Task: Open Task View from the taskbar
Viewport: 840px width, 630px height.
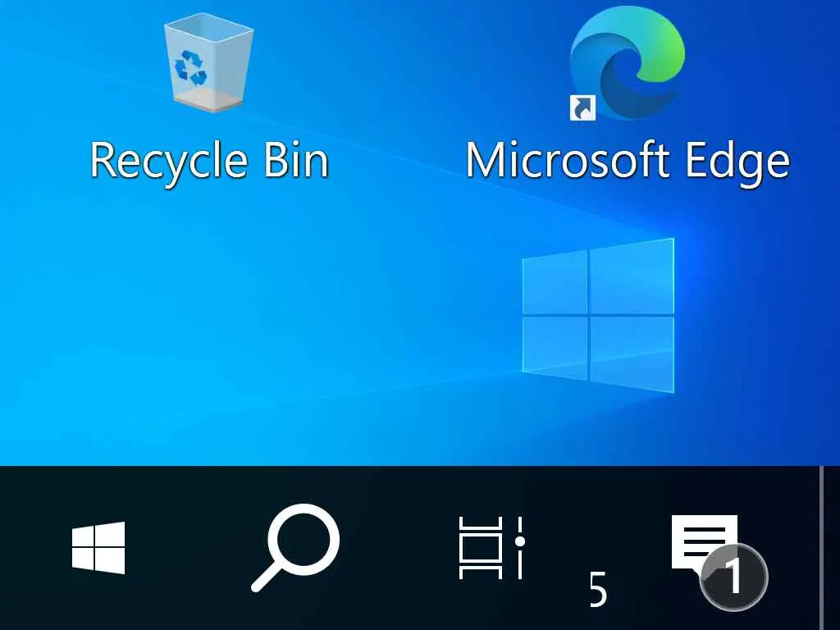Action: point(492,547)
